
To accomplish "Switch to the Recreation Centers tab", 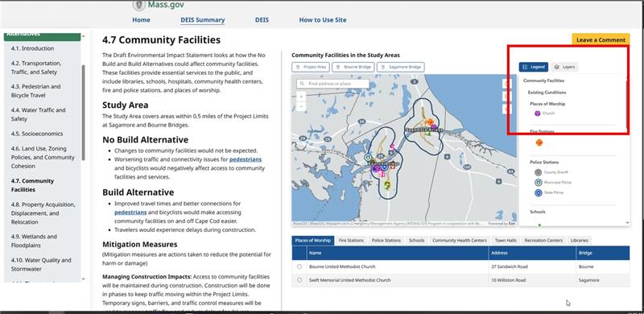I will (543, 241).
